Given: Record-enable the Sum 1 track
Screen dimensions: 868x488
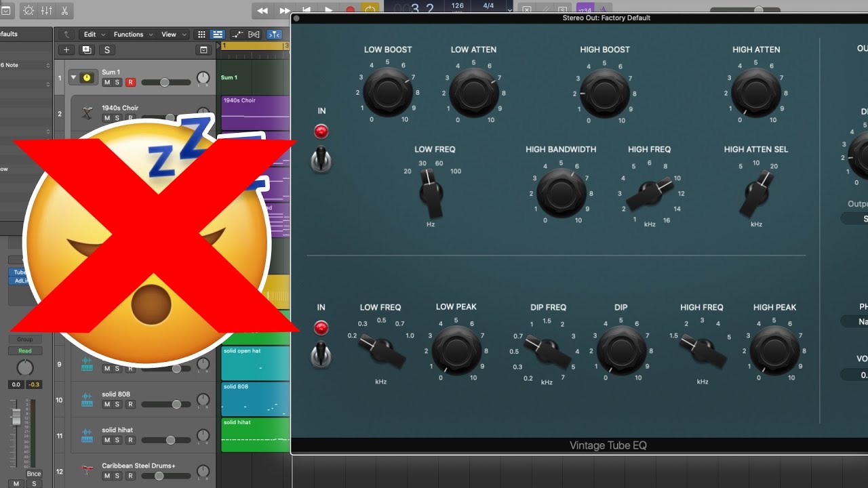Looking at the screenshot, I should coord(130,82).
